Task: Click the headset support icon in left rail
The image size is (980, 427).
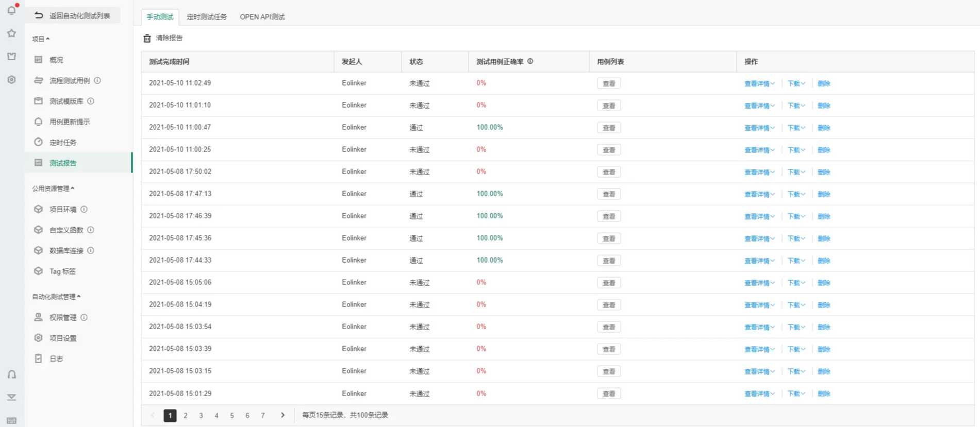Action: click(11, 374)
